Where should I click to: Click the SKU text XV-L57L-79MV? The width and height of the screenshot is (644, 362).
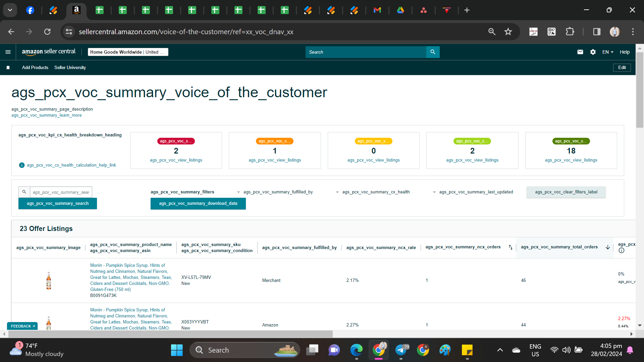pos(196,278)
